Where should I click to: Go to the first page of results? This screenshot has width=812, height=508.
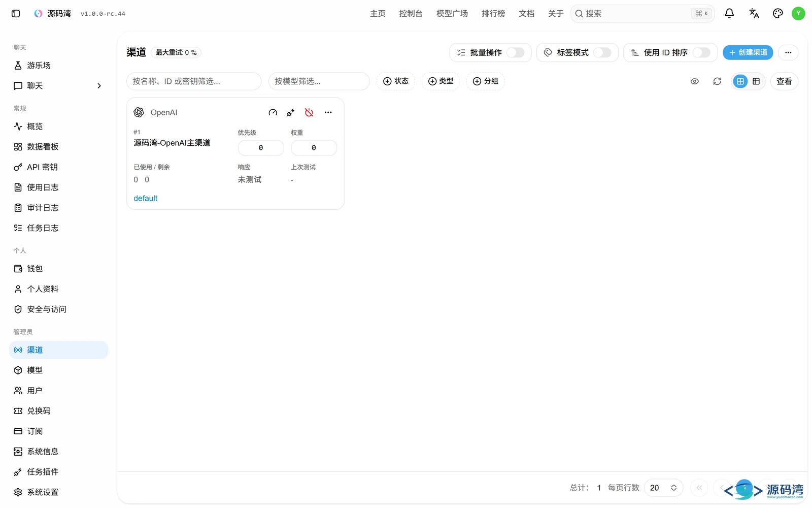[699, 488]
